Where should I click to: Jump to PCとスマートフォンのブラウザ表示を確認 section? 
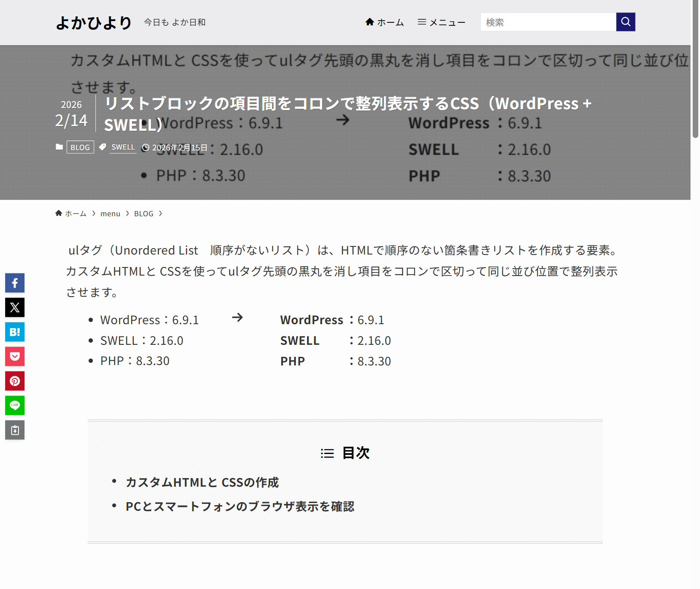pyautogui.click(x=240, y=506)
